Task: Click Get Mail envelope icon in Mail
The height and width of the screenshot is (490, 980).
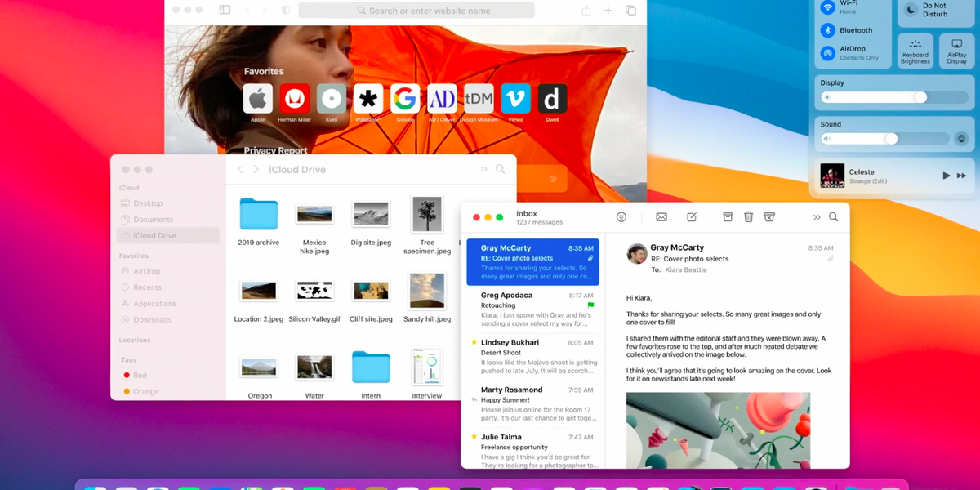Action: click(x=661, y=217)
